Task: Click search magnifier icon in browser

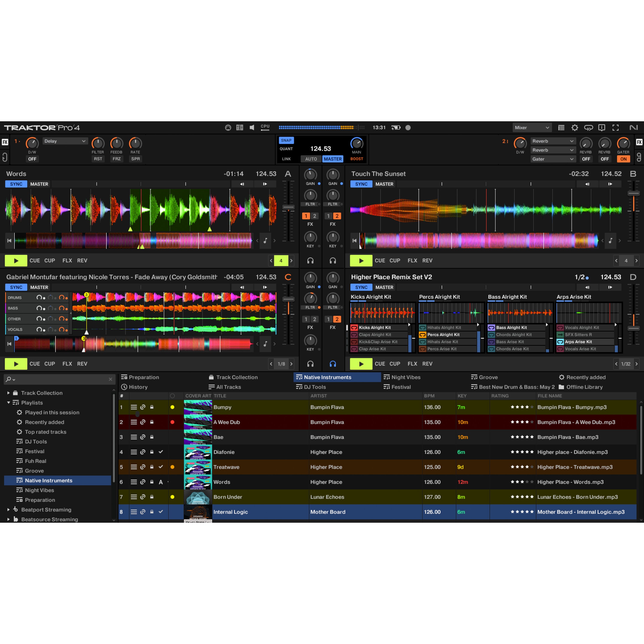Action: [9, 379]
